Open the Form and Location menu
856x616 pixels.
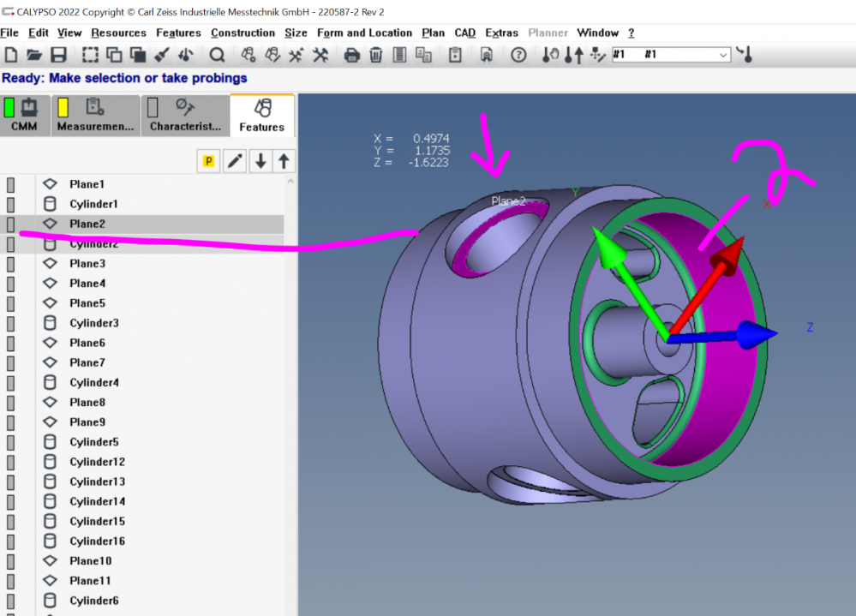pyautogui.click(x=364, y=33)
